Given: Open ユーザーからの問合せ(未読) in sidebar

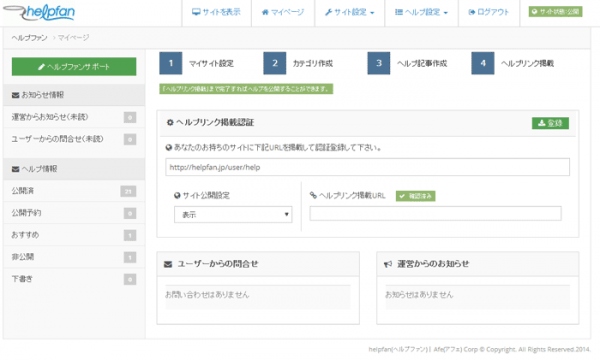Looking at the screenshot, I should (x=74, y=139).
